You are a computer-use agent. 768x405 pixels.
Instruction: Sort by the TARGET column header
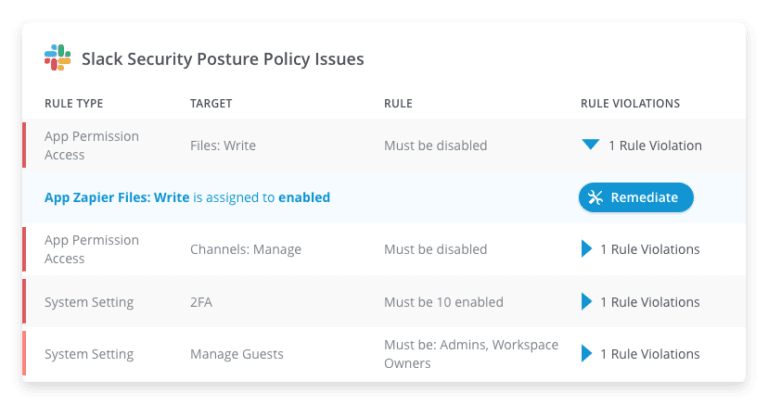click(211, 103)
